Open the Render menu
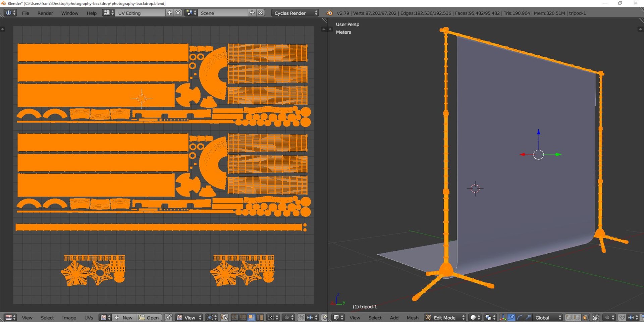644x322 pixels. [x=45, y=13]
